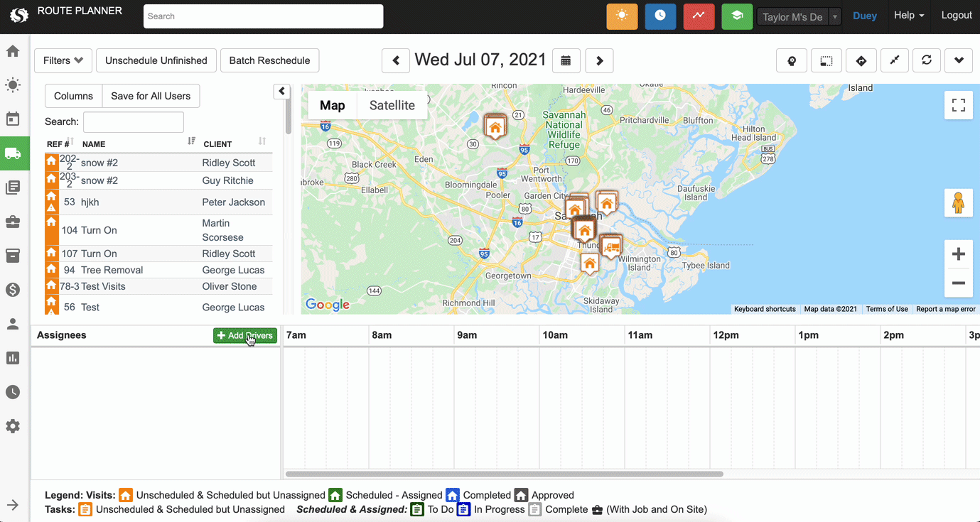Click the Unschedule Unfinished button

tap(156, 60)
